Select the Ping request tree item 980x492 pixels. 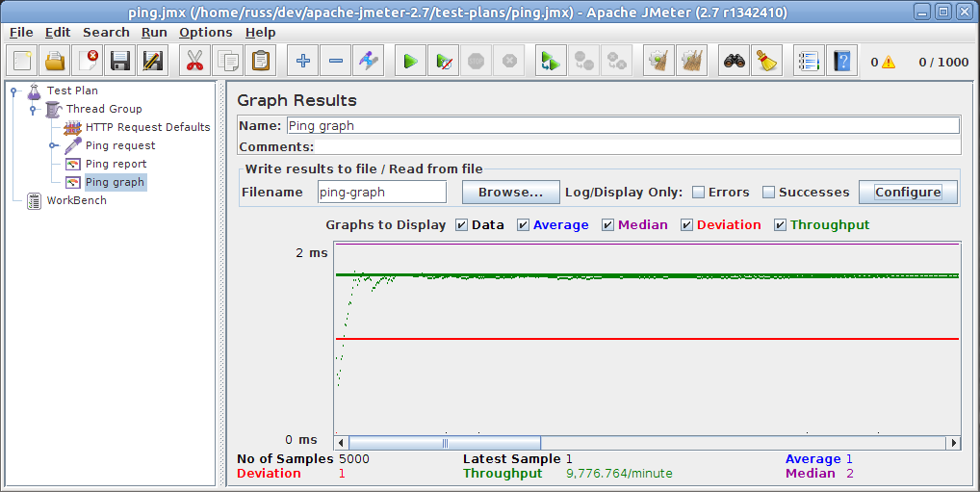pos(120,145)
